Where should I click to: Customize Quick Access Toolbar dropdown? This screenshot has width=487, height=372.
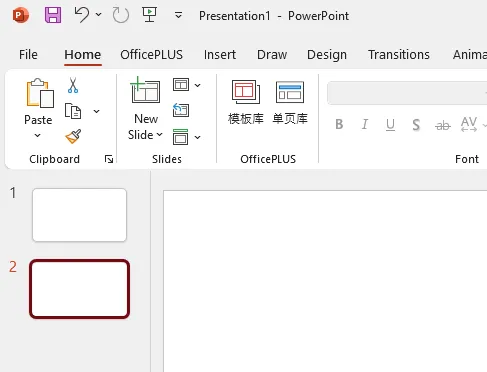[x=179, y=15]
